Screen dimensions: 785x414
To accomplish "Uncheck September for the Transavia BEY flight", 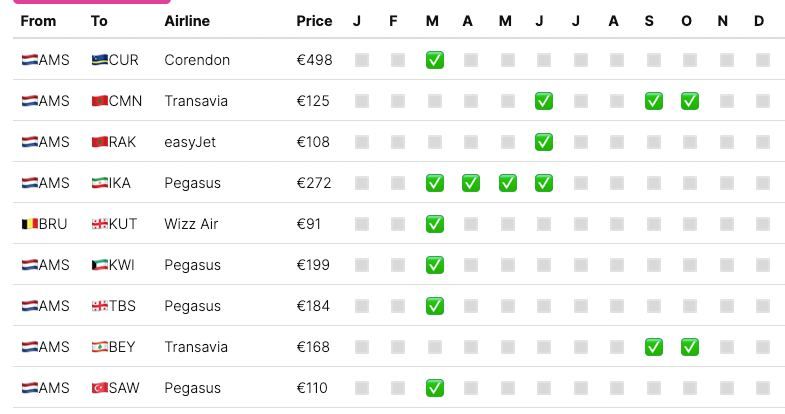I will click(653, 347).
